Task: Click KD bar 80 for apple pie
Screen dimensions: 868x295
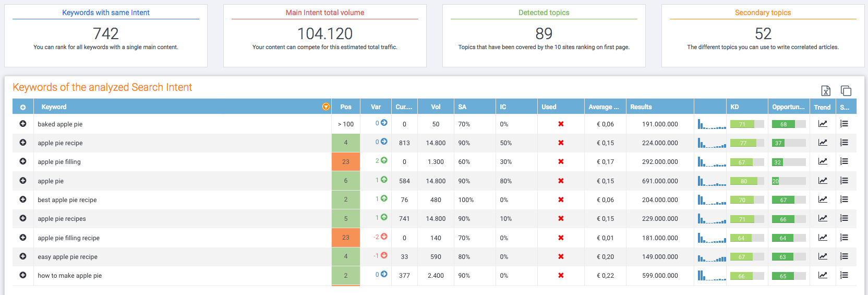Action: [747, 181]
